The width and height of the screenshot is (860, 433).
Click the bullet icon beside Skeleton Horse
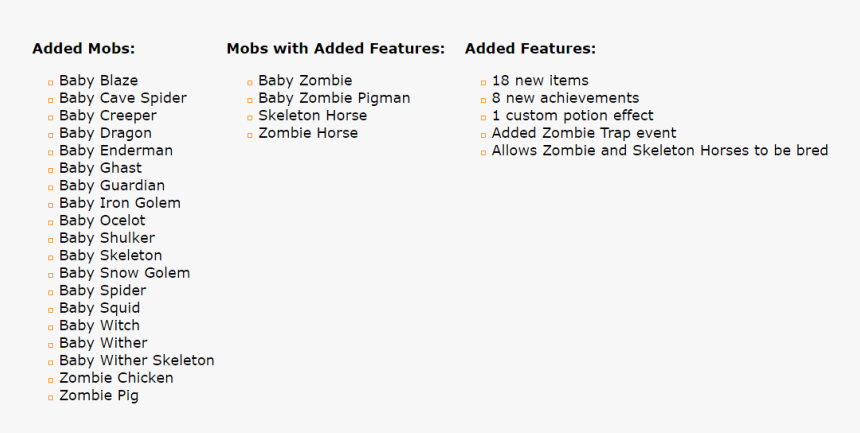click(x=250, y=117)
